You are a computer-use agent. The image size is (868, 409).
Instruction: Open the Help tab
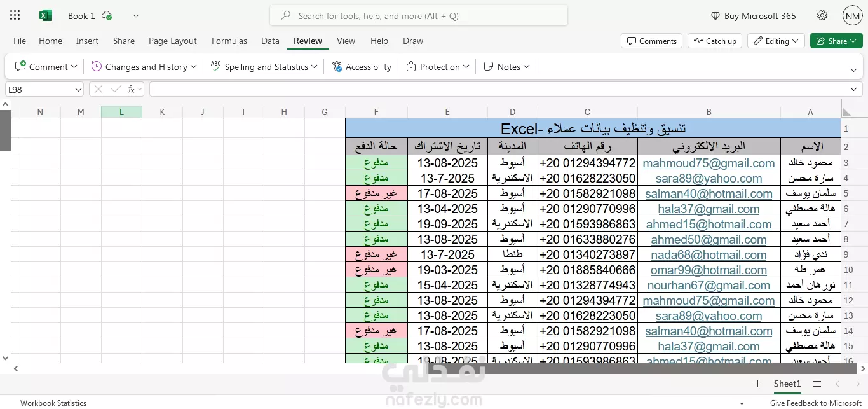coord(379,41)
